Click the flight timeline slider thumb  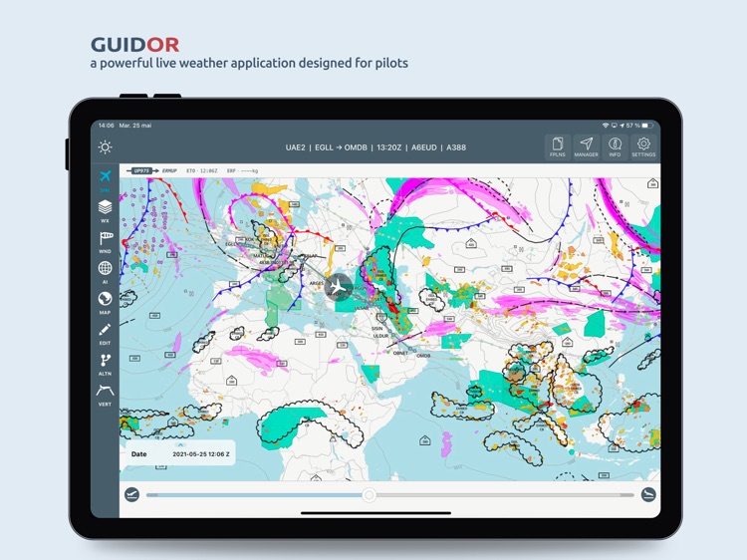coord(369,495)
